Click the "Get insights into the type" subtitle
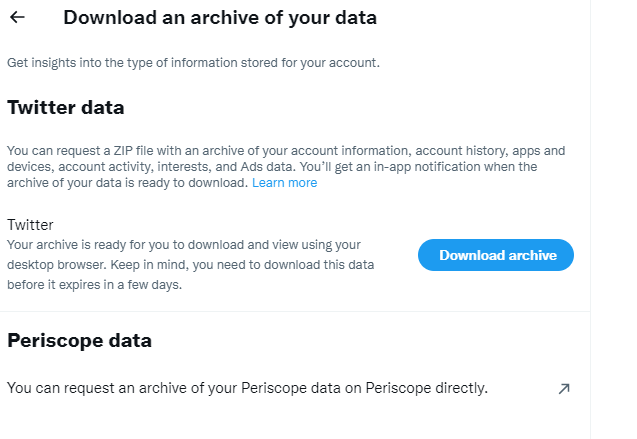 click(193, 63)
